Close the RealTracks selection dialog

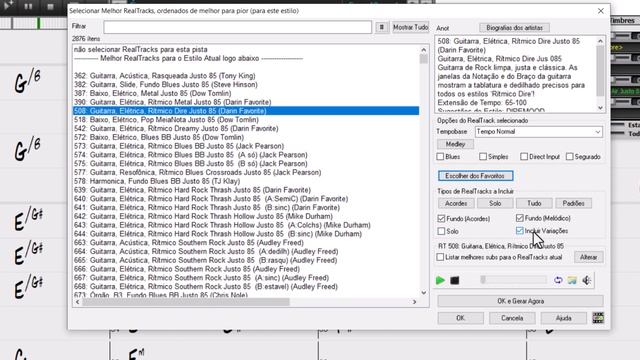pos(600,11)
